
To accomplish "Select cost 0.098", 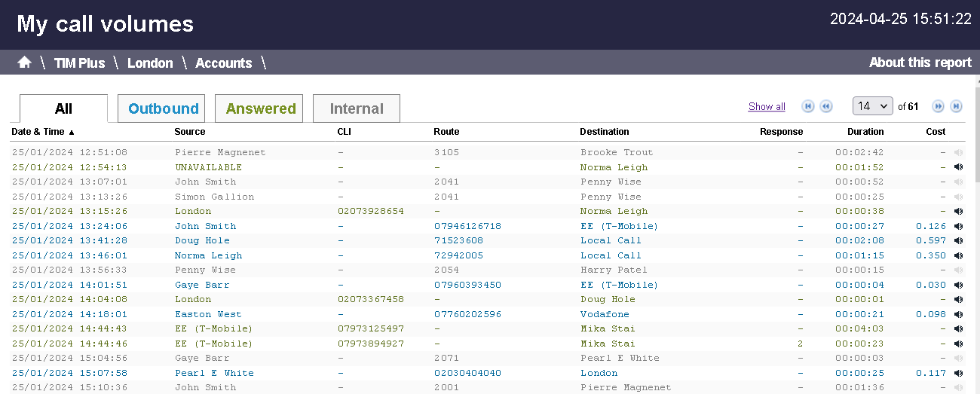I will point(931,314).
